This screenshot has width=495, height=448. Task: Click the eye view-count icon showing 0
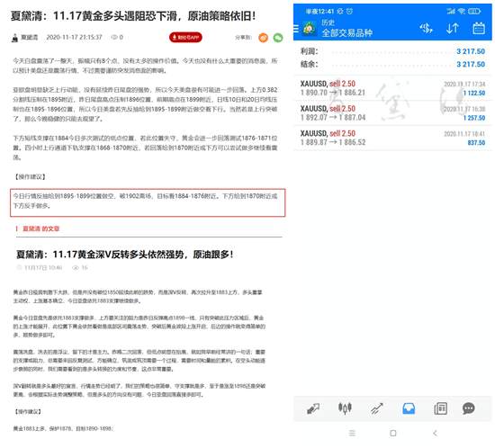114,37
